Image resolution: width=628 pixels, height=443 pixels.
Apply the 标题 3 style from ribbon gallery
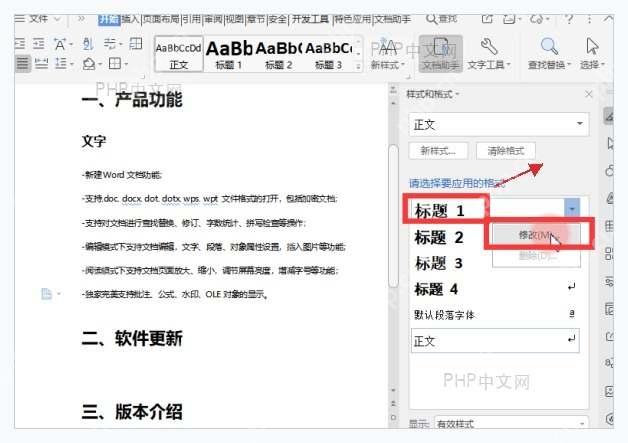[x=328, y=54]
